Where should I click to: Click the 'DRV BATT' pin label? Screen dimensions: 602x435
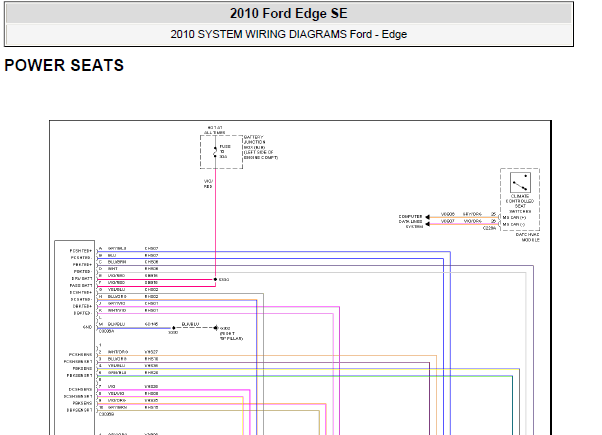tap(82, 278)
